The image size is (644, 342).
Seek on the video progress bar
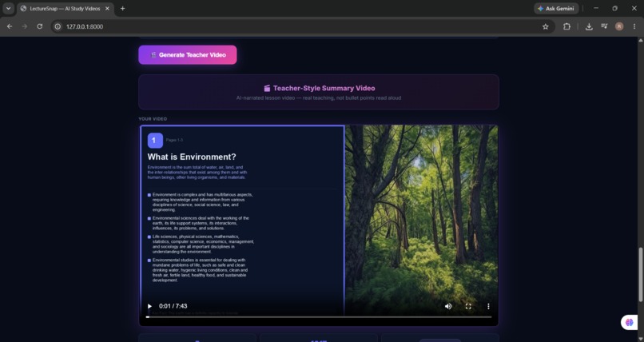(319, 317)
